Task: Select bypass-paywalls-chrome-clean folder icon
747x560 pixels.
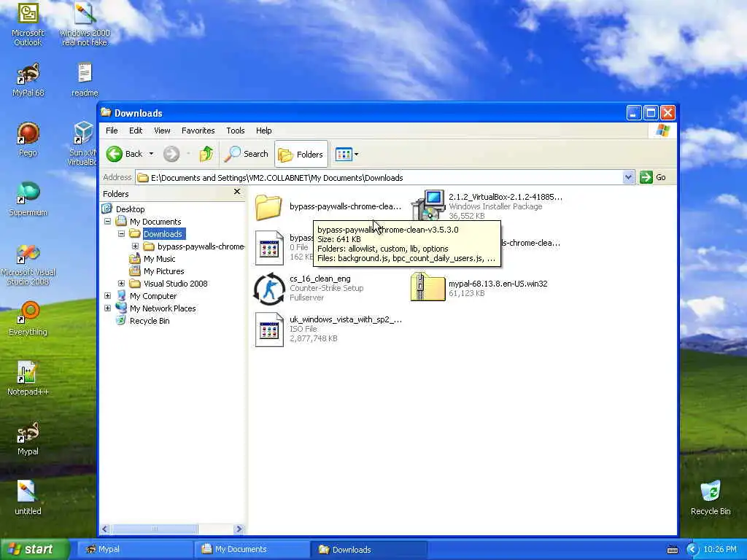Action: click(x=268, y=206)
